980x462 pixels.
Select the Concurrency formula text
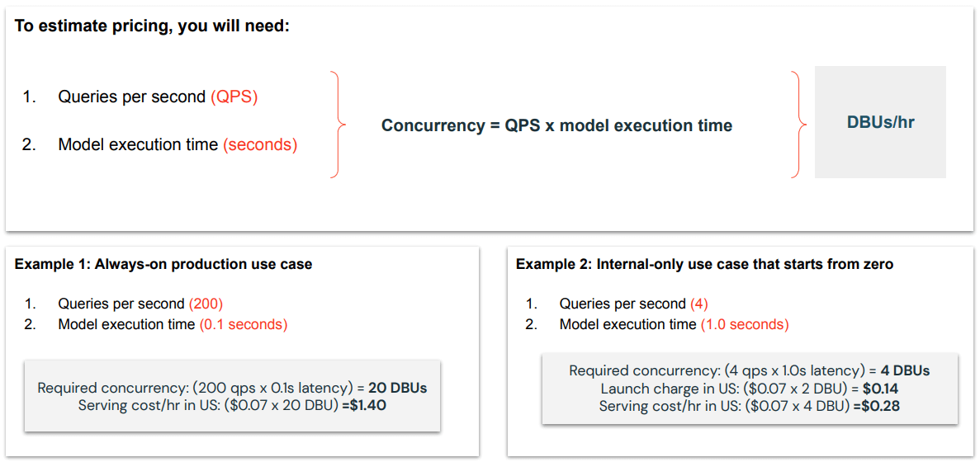tap(556, 125)
